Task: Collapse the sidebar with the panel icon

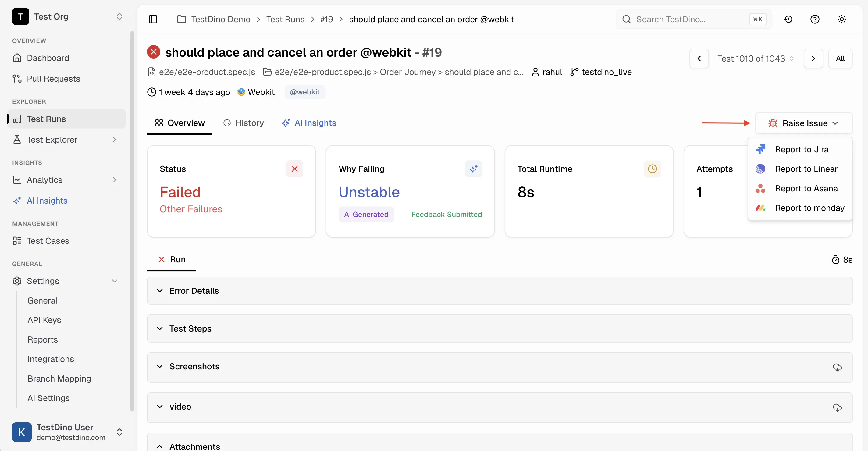Action: click(x=153, y=19)
